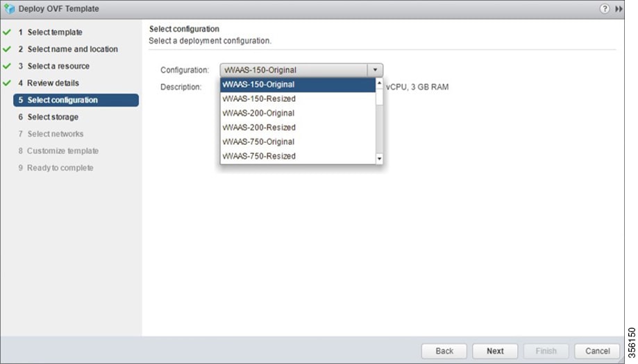The height and width of the screenshot is (364, 638).
Task: Click the 'vCPU, 3 GB RAM' description text
Action: point(417,87)
